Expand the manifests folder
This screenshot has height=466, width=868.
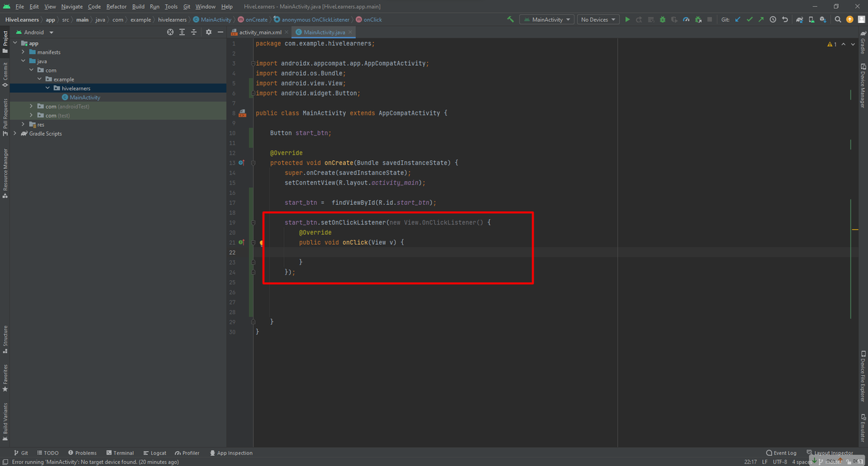23,52
